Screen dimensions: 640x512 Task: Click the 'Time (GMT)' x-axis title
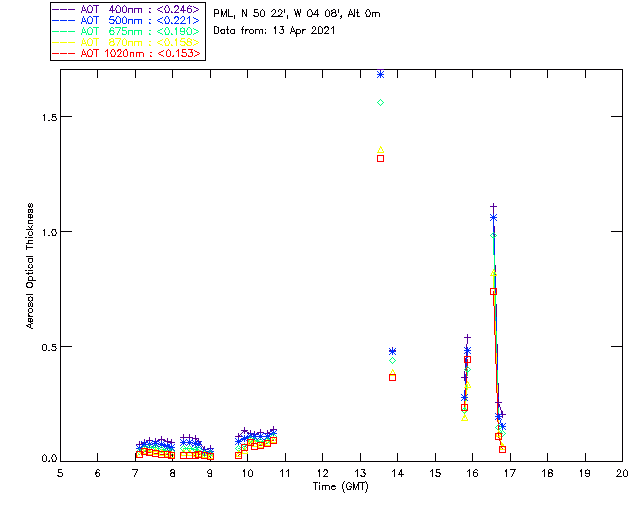tap(340, 487)
